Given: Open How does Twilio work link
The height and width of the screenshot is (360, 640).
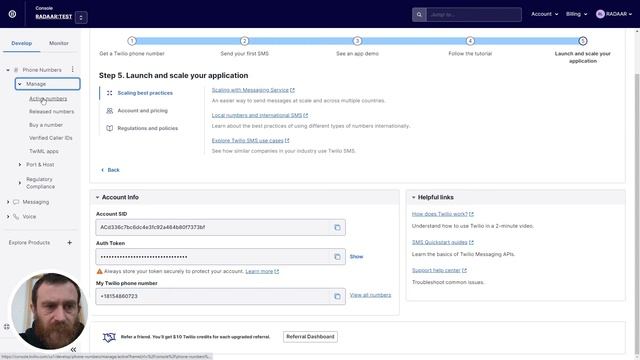Looking at the screenshot, I should click(x=443, y=214).
